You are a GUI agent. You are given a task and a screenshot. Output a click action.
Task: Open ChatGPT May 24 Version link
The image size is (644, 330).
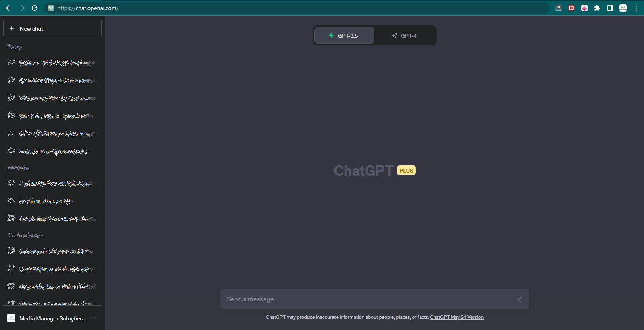pyautogui.click(x=457, y=317)
